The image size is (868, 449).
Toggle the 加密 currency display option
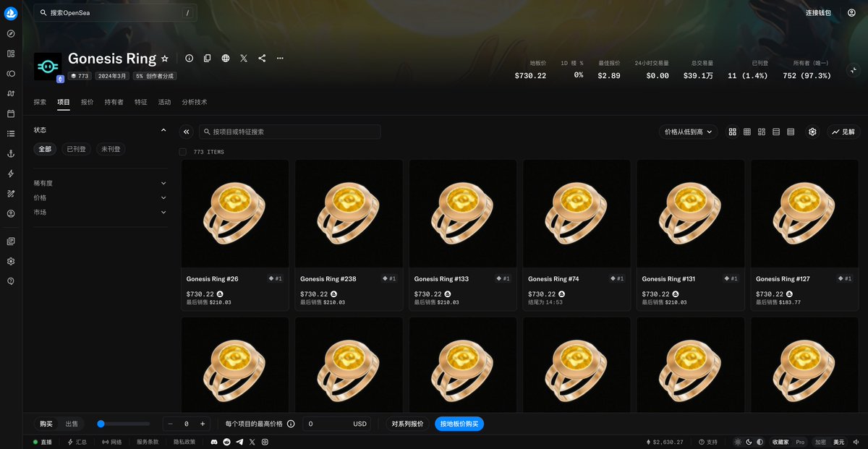click(x=820, y=442)
